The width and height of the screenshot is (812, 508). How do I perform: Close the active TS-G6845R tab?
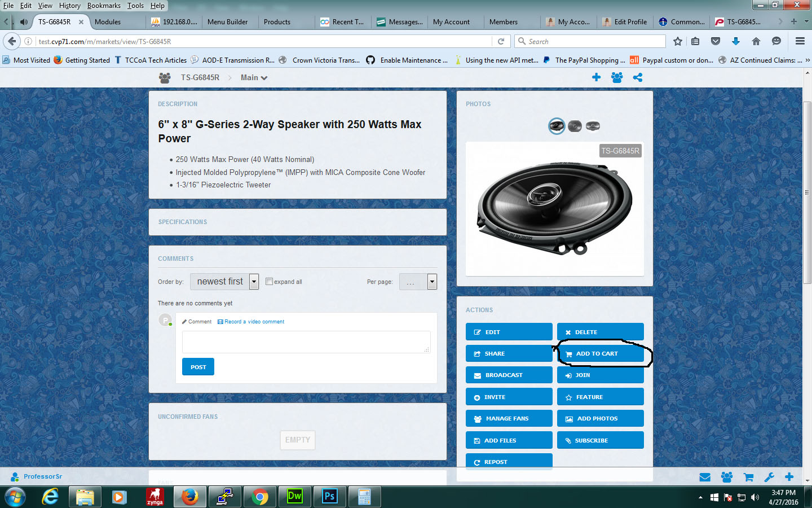coord(81,22)
